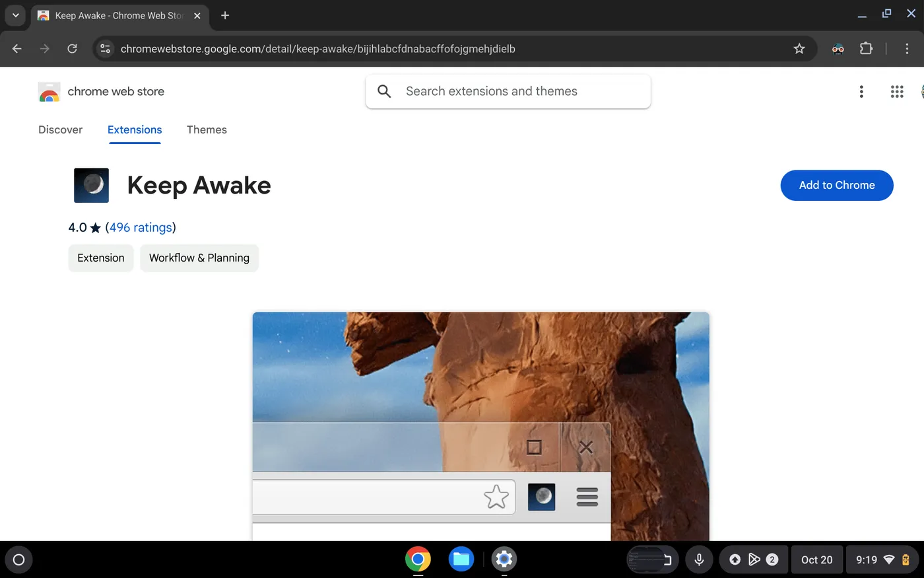Image resolution: width=924 pixels, height=578 pixels.
Task: Focus the Search extensions and themes field
Action: (508, 91)
